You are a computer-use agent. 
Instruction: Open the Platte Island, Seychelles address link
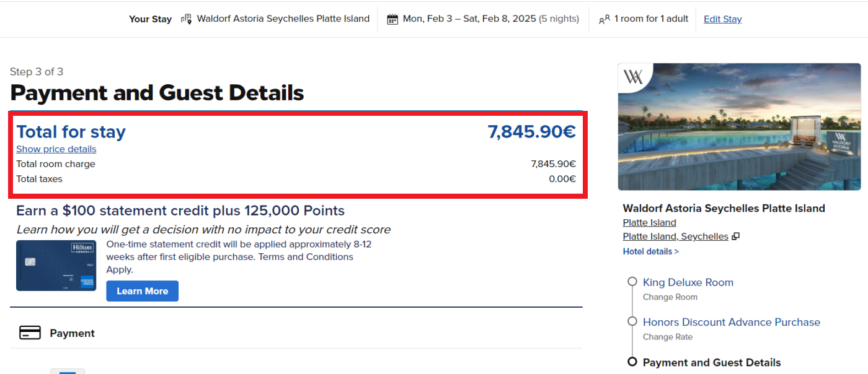coord(675,237)
